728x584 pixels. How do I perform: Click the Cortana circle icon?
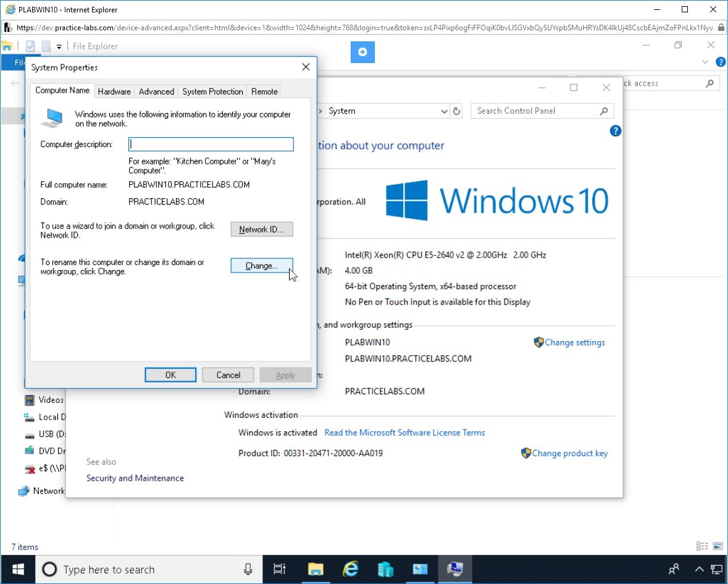[49, 569]
